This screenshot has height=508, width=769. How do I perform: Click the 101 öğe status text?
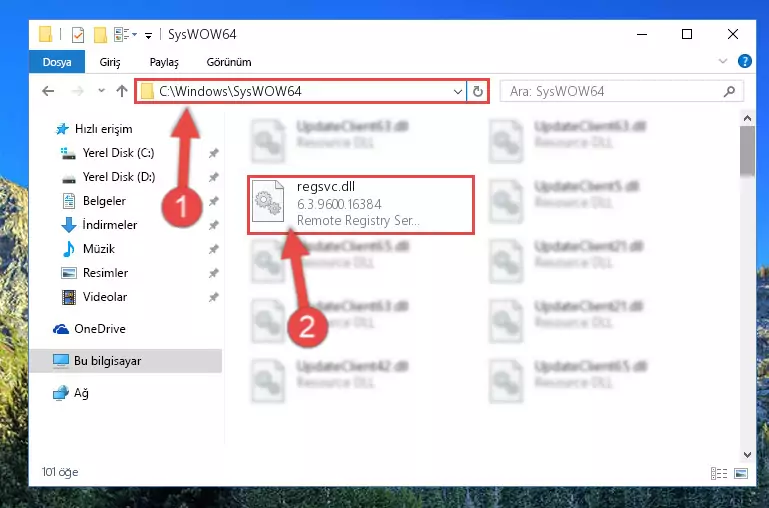[x=60, y=472]
